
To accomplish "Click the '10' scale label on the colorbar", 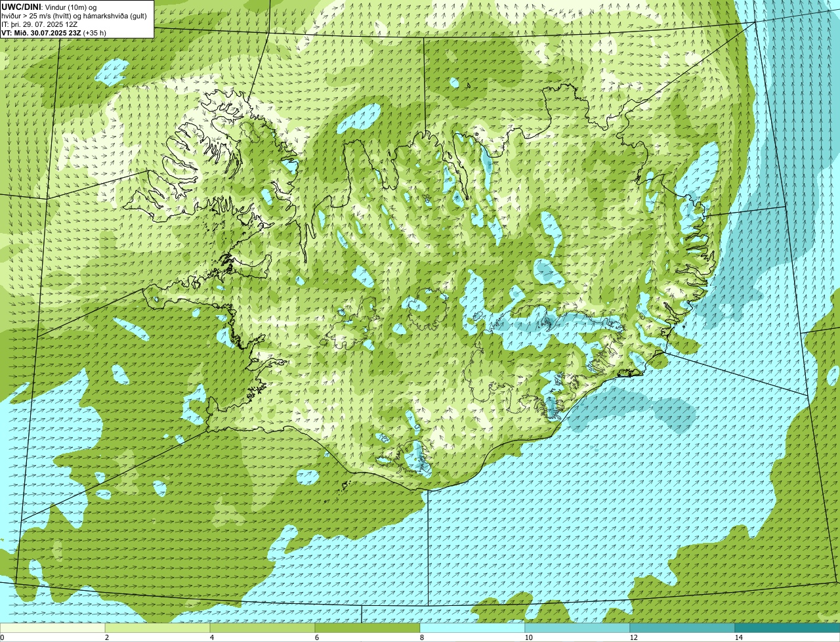I will (x=528, y=637).
